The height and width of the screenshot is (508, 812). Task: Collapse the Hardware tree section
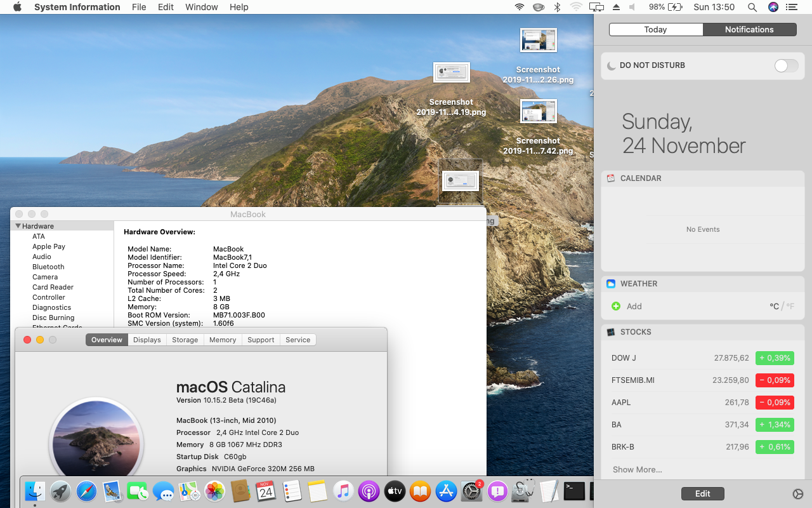click(18, 226)
